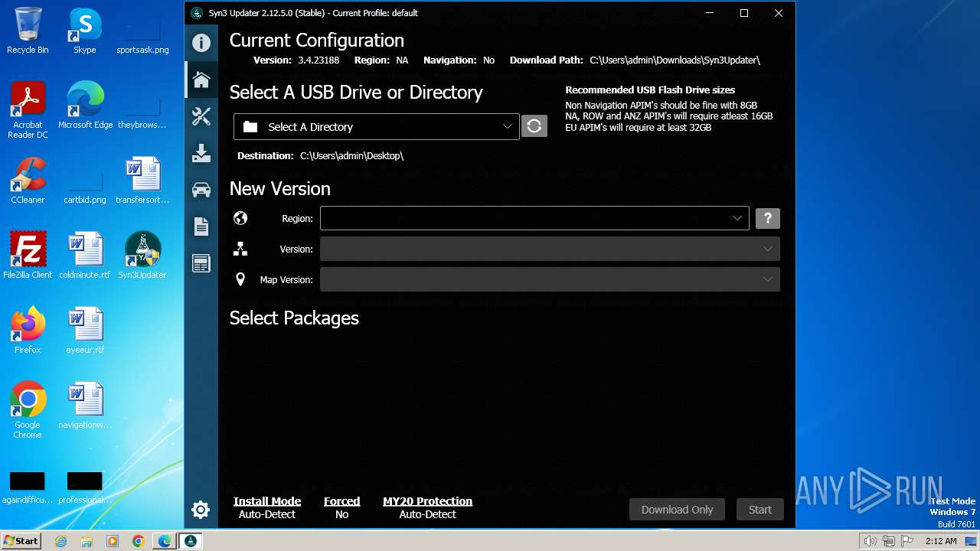Click the Download Only button
Image resolution: width=980 pixels, height=551 pixels.
tap(677, 510)
